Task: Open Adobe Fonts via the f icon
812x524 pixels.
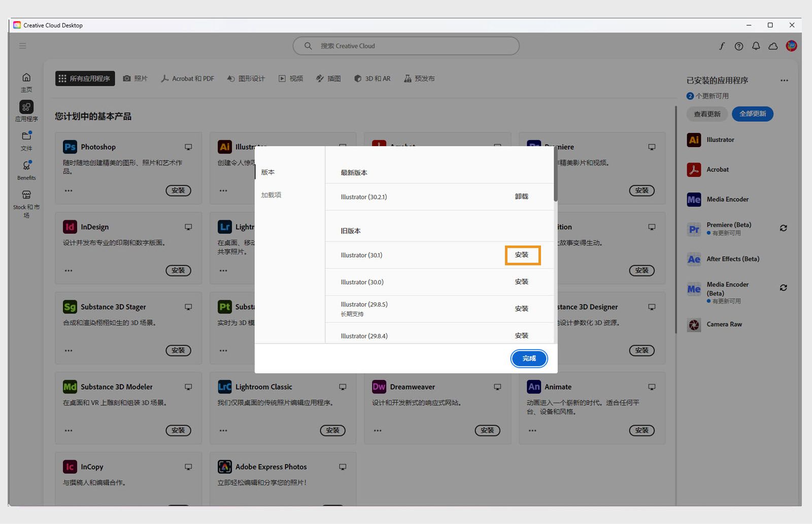Action: tap(722, 46)
